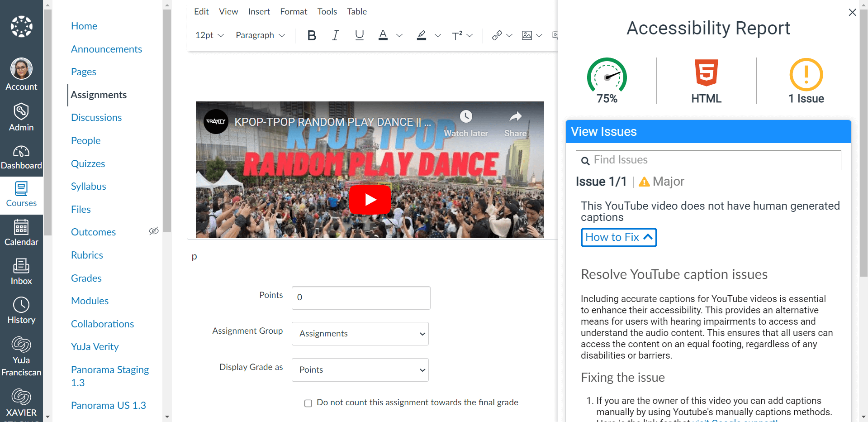Open the XAVIER YuJa icon
The width and height of the screenshot is (868, 422).
pos(21,397)
